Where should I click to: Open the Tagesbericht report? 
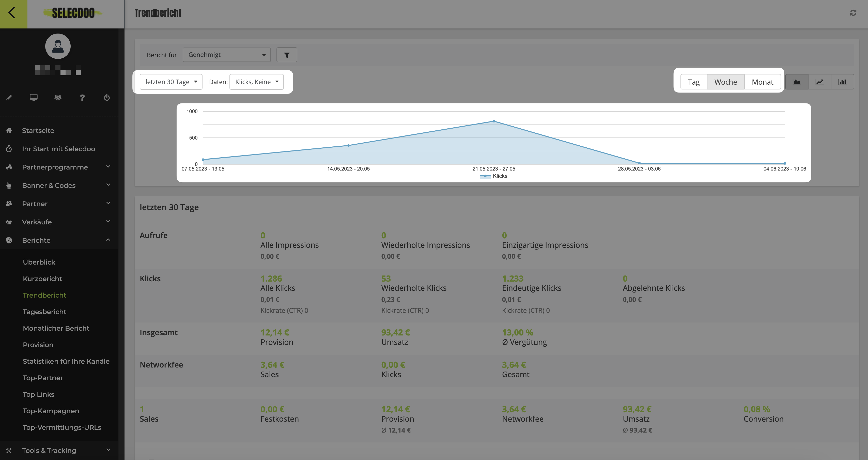pyautogui.click(x=44, y=312)
